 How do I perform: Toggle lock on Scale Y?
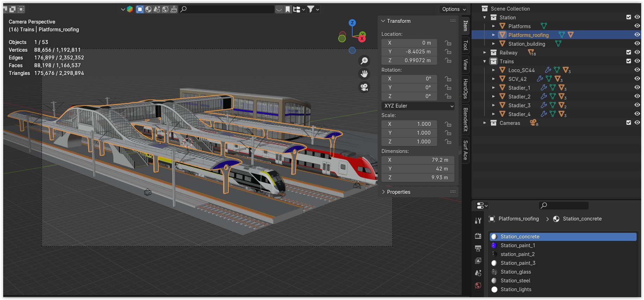448,133
